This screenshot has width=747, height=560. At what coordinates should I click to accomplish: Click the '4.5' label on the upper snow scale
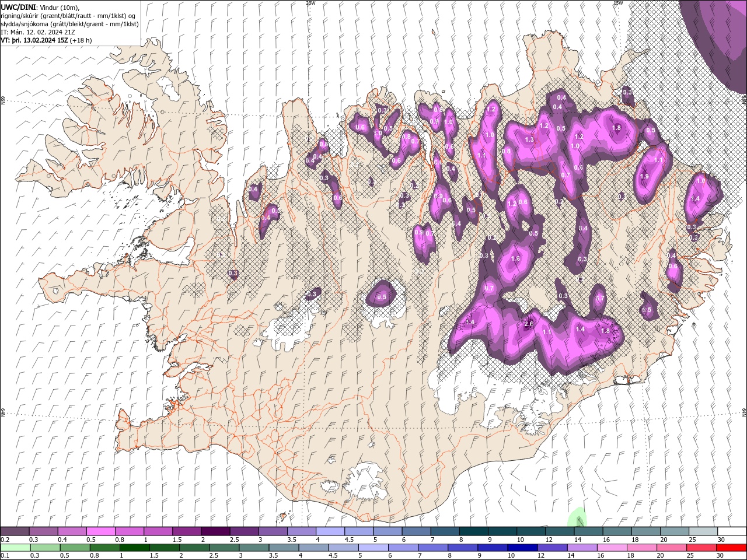click(348, 540)
